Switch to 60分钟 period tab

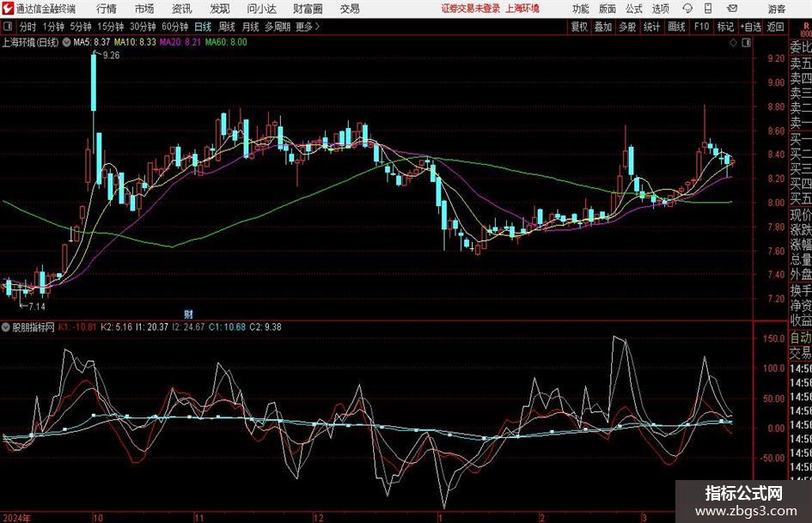(175, 27)
